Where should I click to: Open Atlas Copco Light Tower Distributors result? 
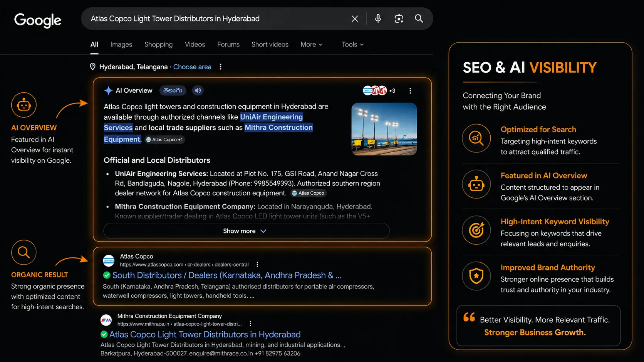[205, 335]
